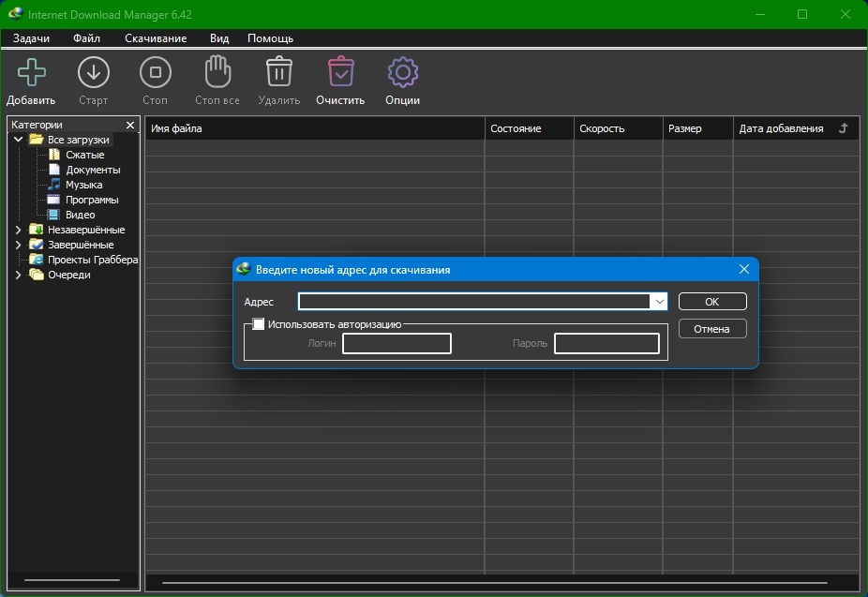868x597 pixels.
Task: Sort by Состояние column header
Action: click(x=530, y=128)
